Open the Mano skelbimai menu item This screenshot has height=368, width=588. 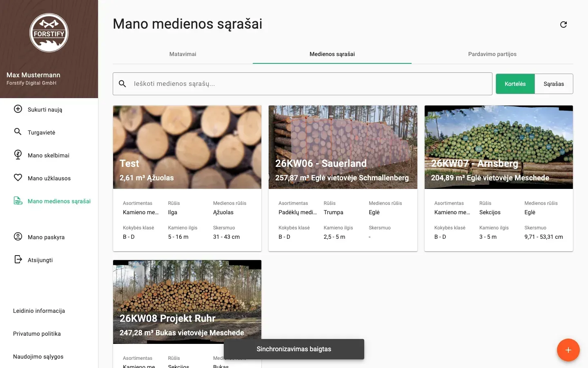[49, 155]
